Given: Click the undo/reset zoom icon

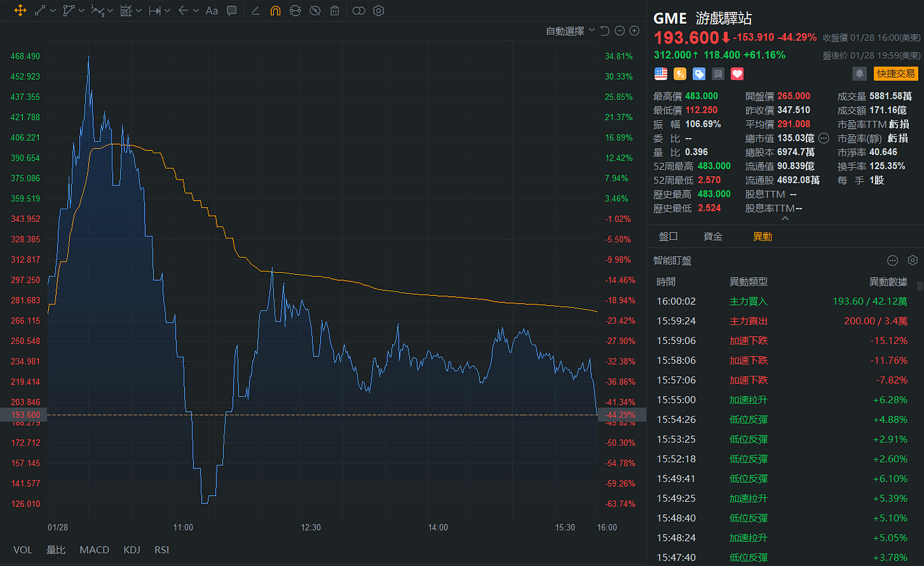Looking at the screenshot, I should coord(605,30).
